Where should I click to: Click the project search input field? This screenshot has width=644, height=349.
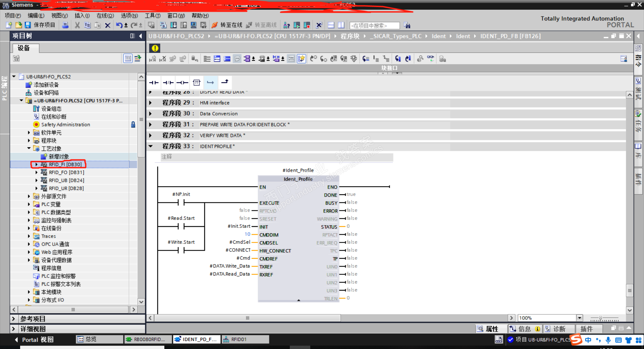[375, 26]
